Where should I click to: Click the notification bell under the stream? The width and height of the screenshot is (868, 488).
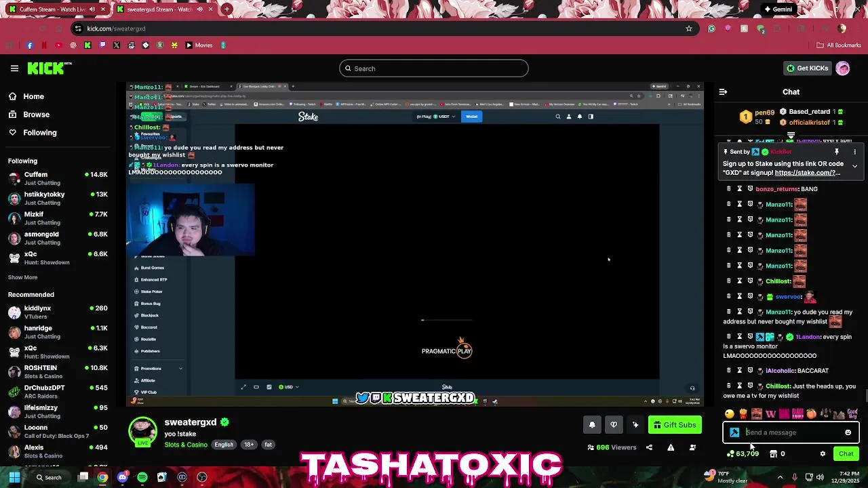coord(592,425)
